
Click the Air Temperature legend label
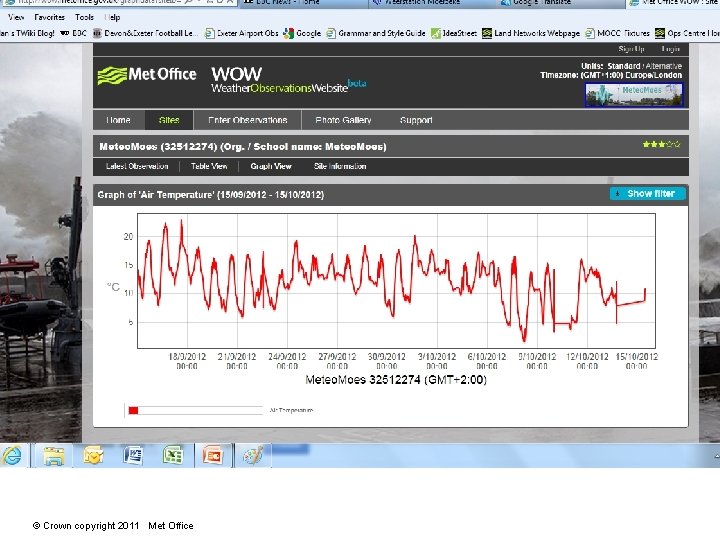[291, 410]
